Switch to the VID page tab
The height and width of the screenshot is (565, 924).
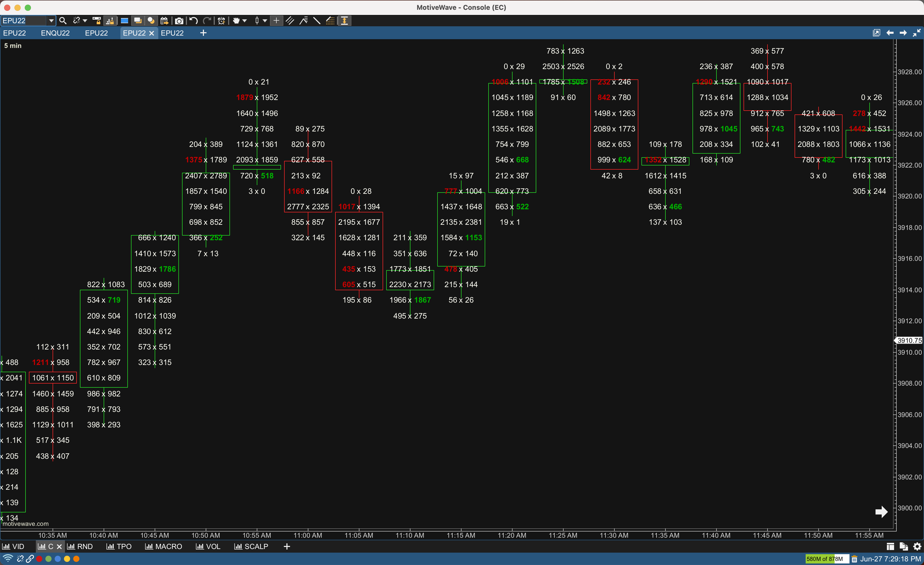13,547
